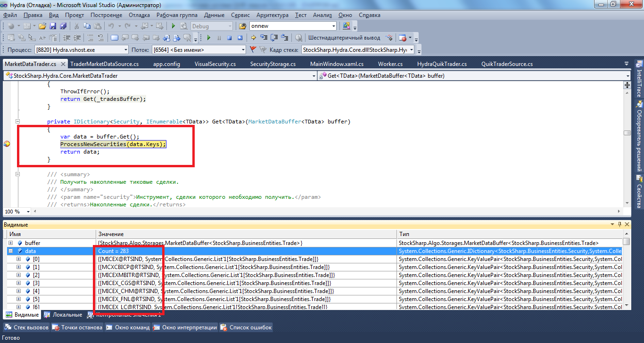Image resolution: width=644 pixels, height=343 pixels.
Task: Step Out of current function
Action: click(285, 38)
